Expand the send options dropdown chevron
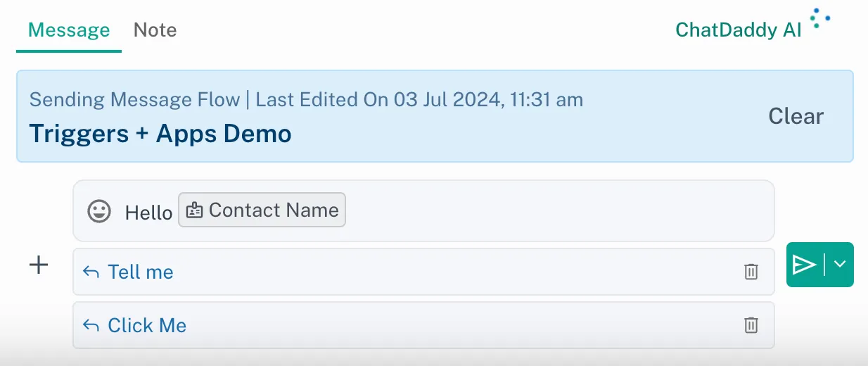The height and width of the screenshot is (366, 868). point(840,265)
